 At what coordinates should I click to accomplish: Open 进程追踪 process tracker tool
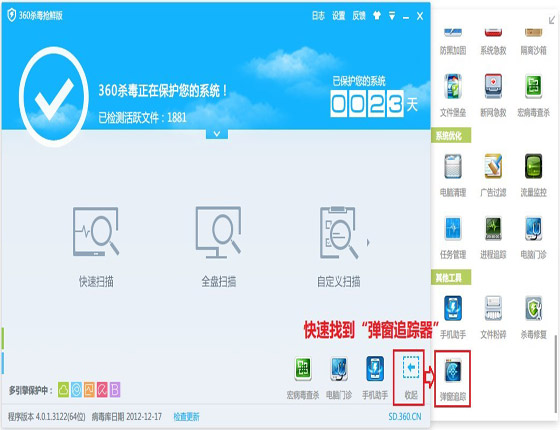493,237
